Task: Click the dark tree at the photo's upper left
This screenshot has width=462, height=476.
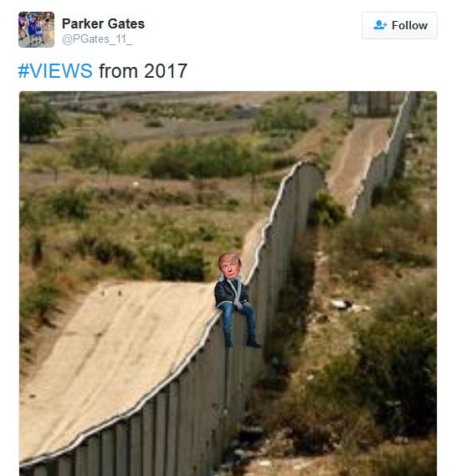Action: coord(39,121)
